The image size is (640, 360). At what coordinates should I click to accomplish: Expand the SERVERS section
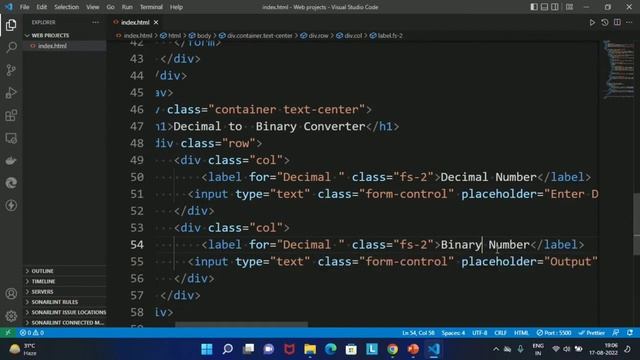(65, 292)
